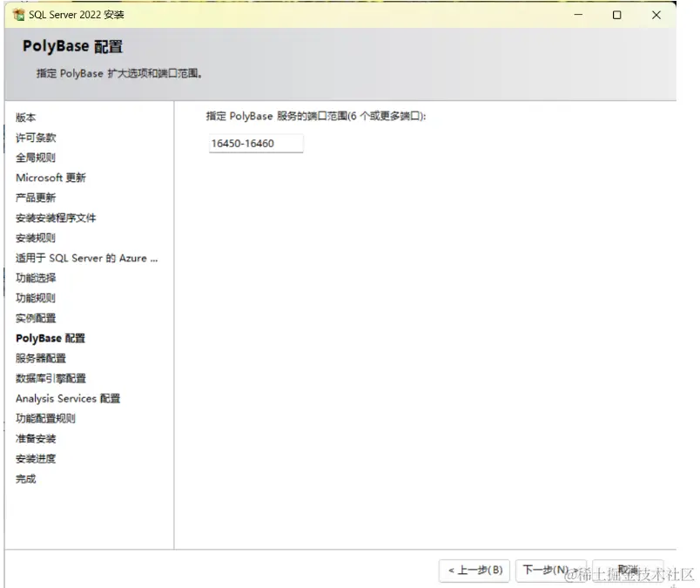The width and height of the screenshot is (700, 588).
Task: Minimize the SQL Server 2022 setup window
Action: pyautogui.click(x=578, y=15)
